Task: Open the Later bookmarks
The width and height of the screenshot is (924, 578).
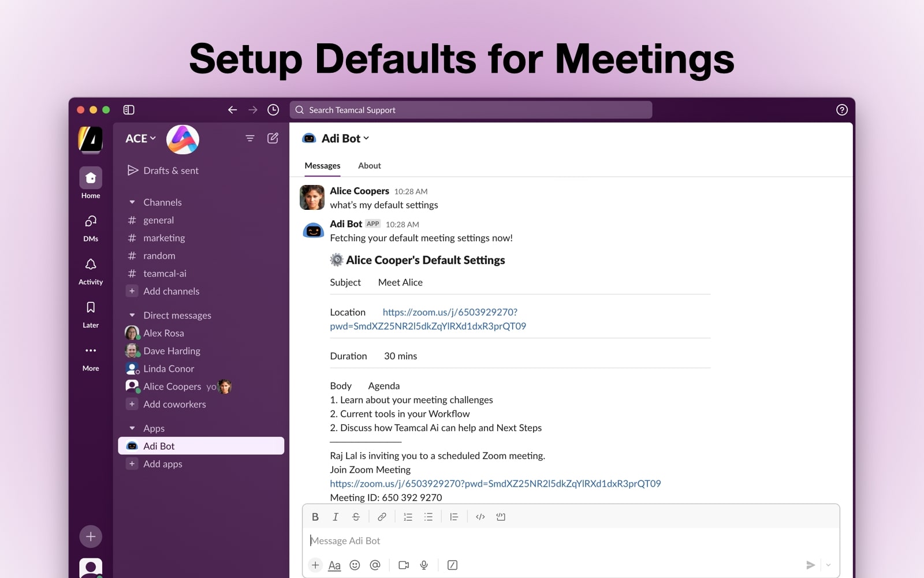Action: click(x=91, y=314)
